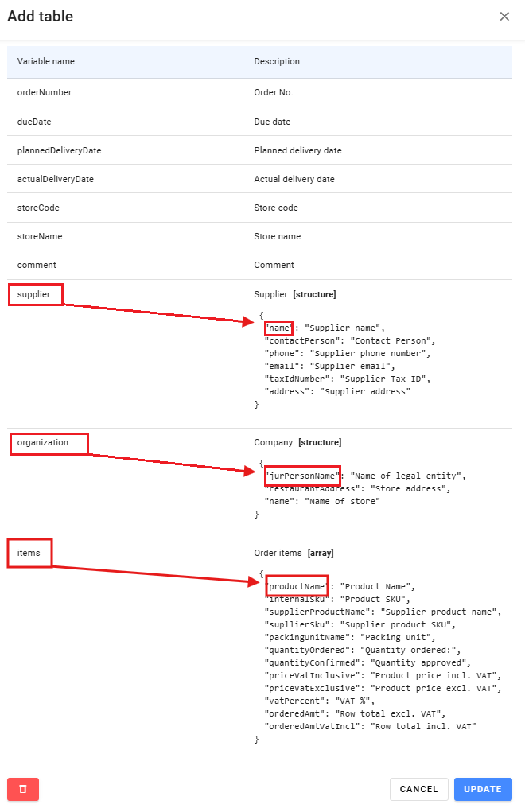
Task: Click the supplier structure variable
Action: point(33,294)
